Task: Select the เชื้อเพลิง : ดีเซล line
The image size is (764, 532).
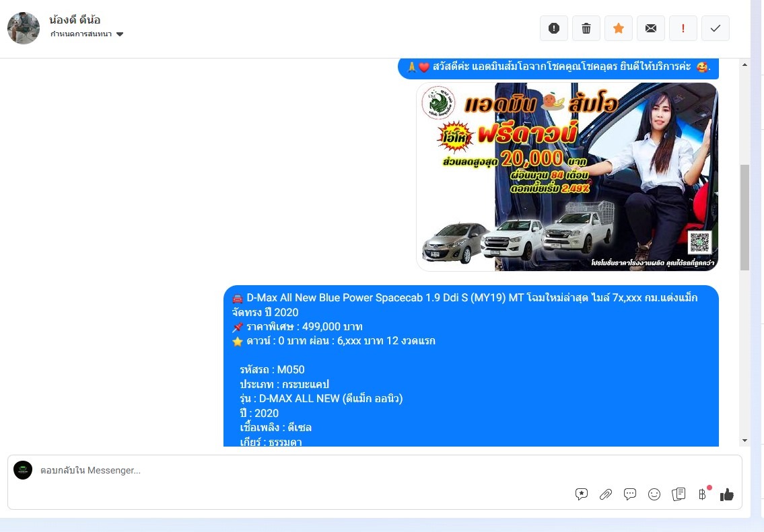Action: click(276, 427)
